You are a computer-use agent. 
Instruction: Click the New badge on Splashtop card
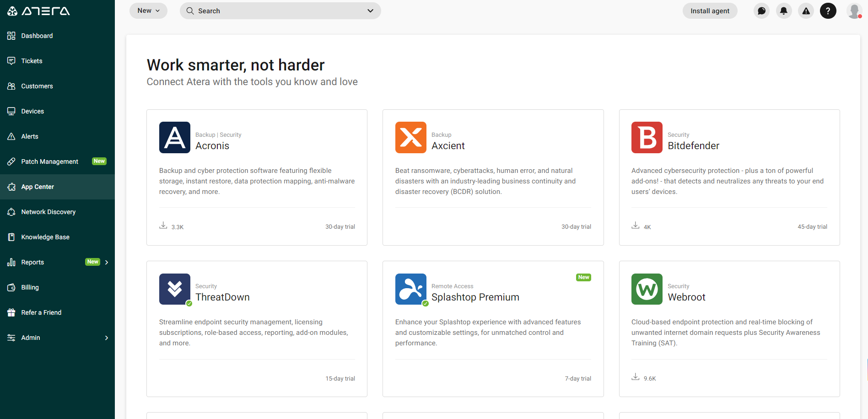(583, 277)
